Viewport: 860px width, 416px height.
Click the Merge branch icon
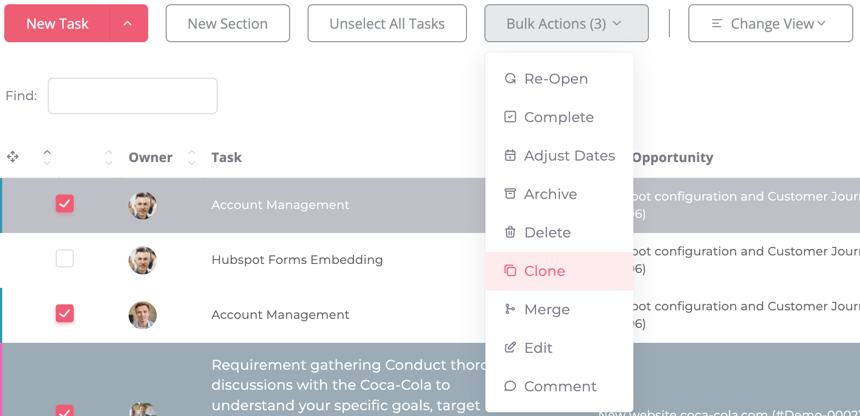click(x=510, y=309)
